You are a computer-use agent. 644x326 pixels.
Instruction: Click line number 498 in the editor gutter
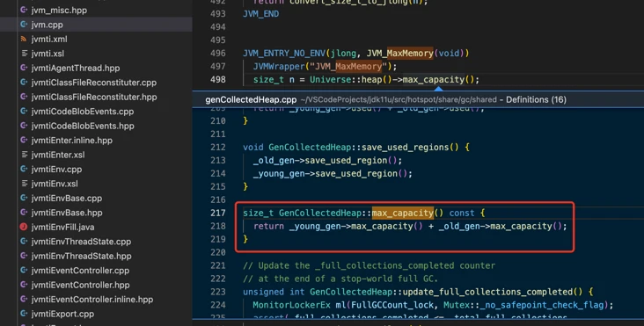coord(217,80)
